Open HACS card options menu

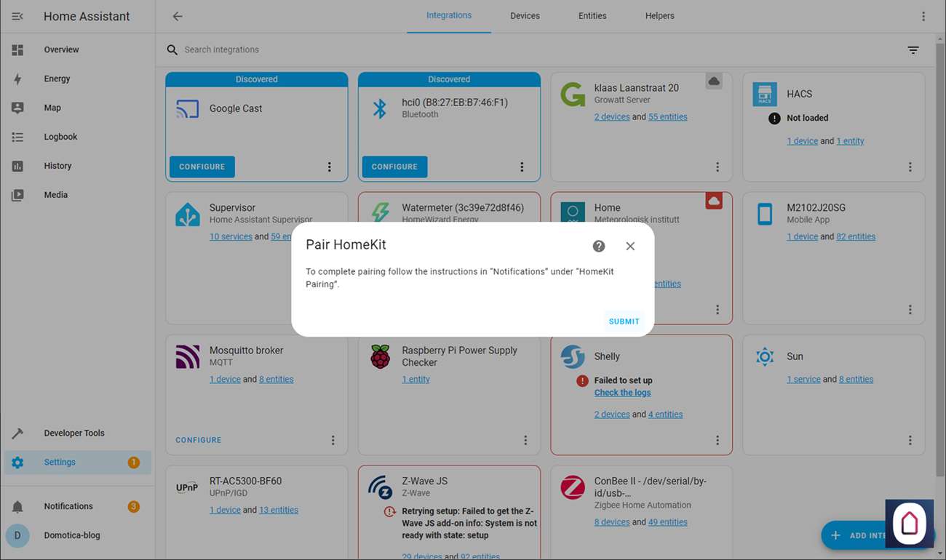pyautogui.click(x=910, y=167)
